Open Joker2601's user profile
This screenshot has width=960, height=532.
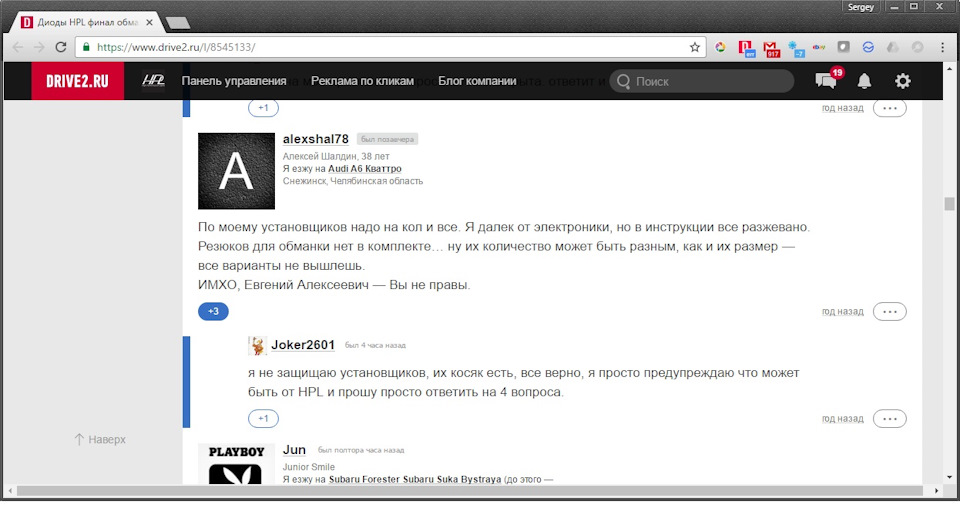302,345
